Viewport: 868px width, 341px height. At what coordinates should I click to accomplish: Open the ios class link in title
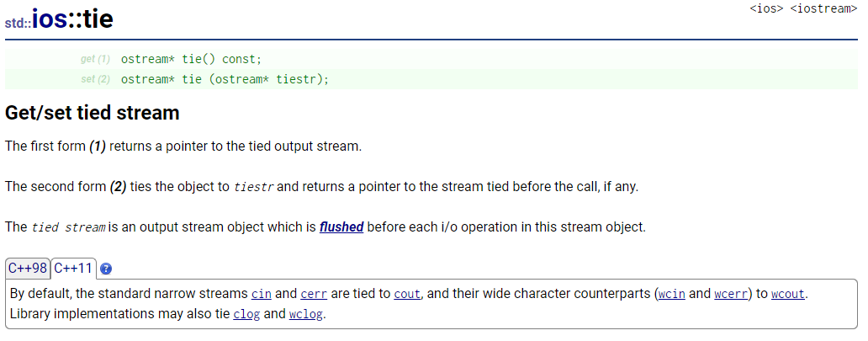[49, 19]
